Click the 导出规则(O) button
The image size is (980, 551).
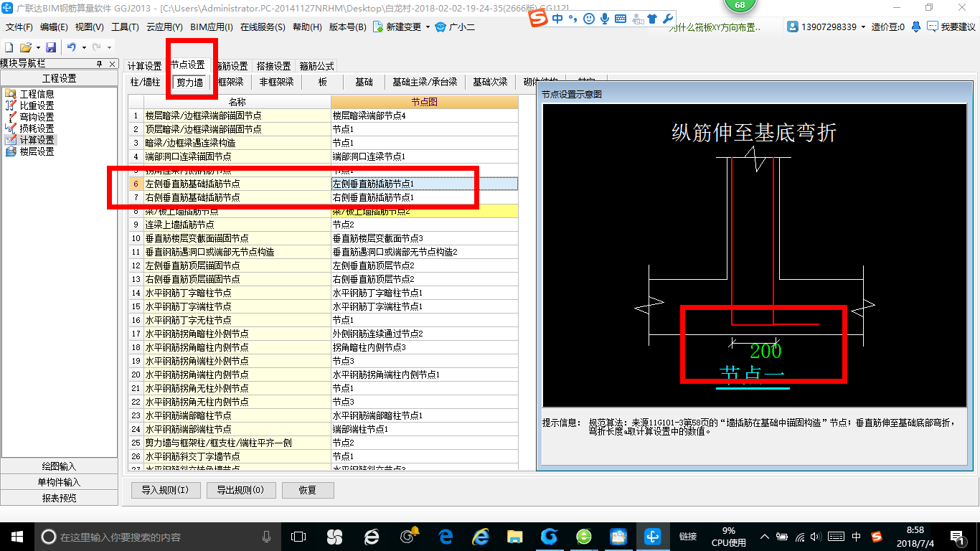240,491
